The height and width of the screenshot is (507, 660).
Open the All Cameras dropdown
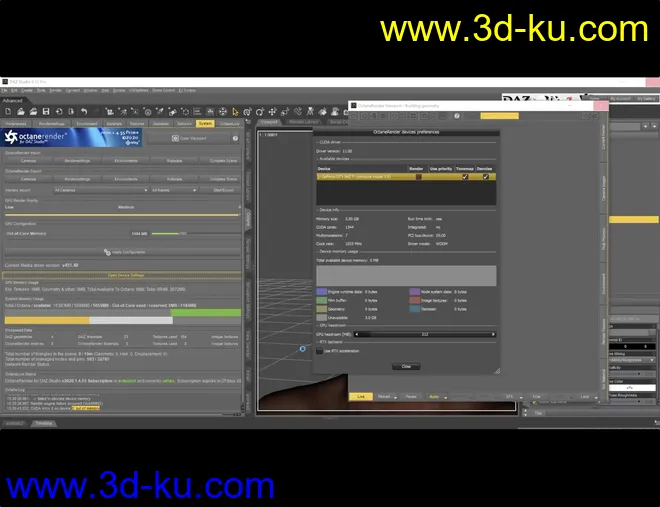click(100, 189)
